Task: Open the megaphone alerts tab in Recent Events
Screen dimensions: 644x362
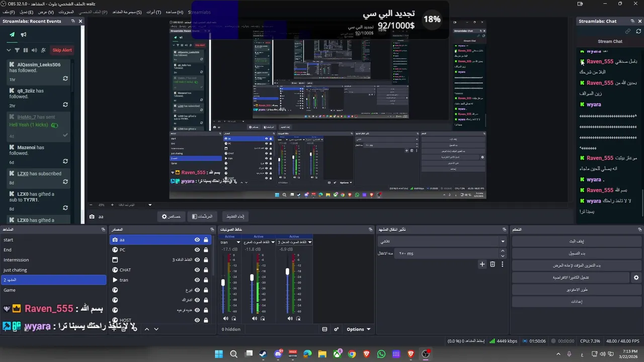Action: point(23,35)
